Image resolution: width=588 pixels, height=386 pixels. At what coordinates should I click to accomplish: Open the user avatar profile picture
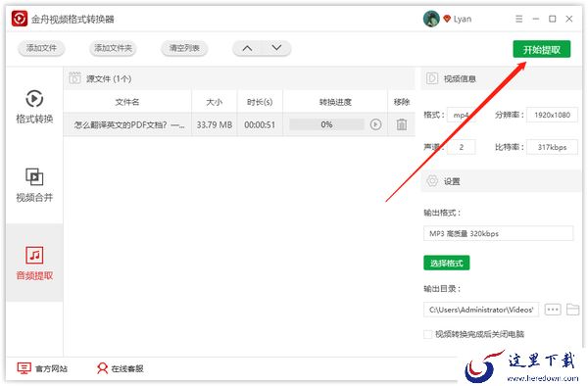431,19
